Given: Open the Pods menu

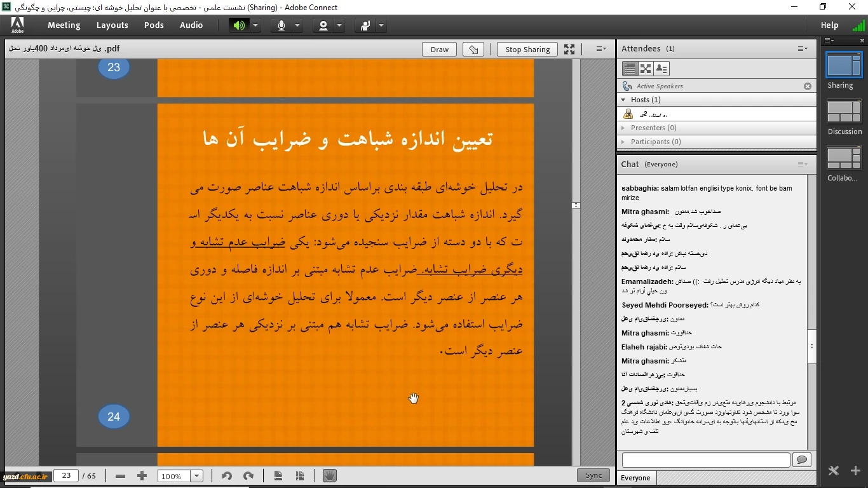Looking at the screenshot, I should coord(154,25).
